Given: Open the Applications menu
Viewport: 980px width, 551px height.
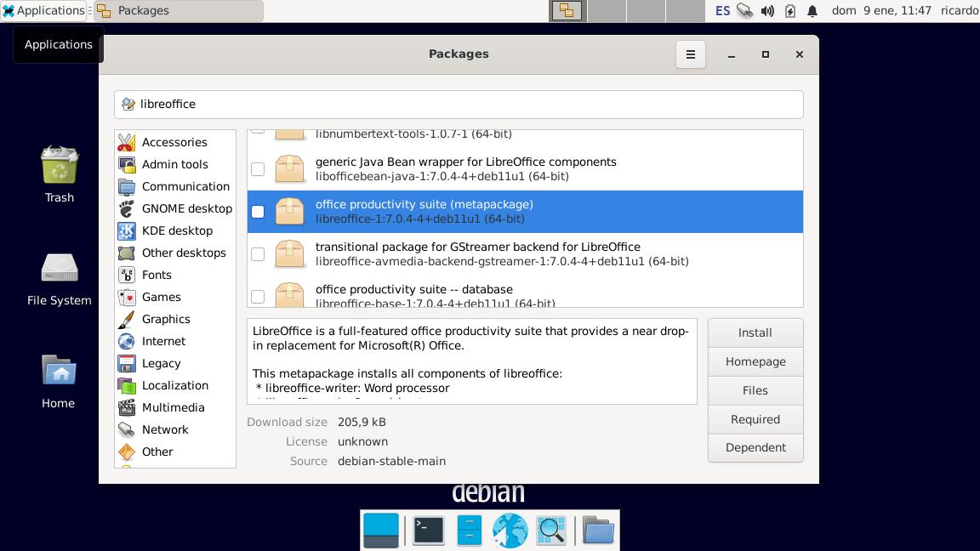Looking at the screenshot, I should (43, 10).
